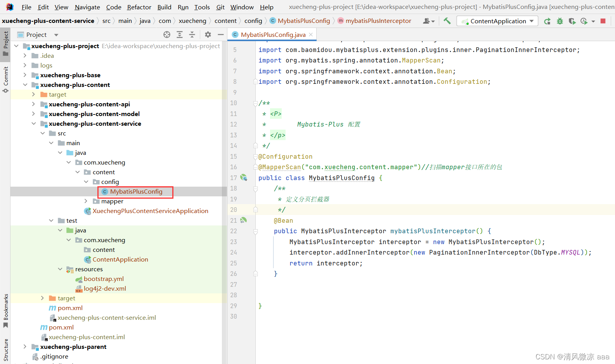Open the profiler options dropdown arrow

pyautogui.click(x=593, y=21)
